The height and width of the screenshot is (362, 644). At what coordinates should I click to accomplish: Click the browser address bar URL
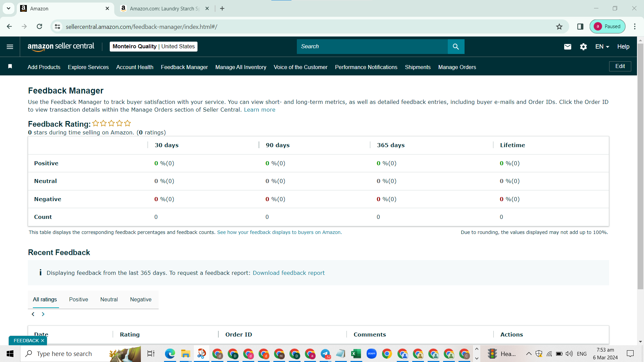142,26
